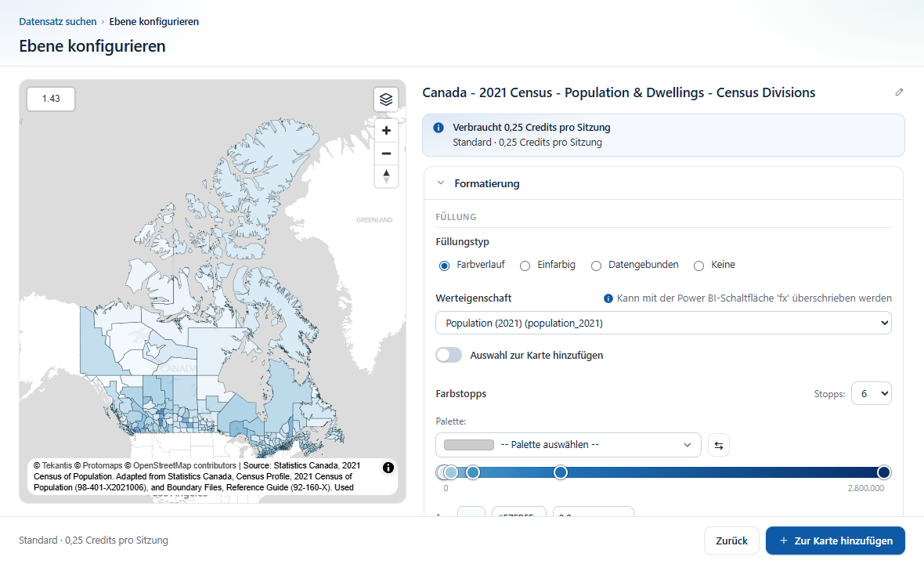Click Zur Karte hinzufügen button
Viewport: 924px width, 564px height.
pos(835,540)
